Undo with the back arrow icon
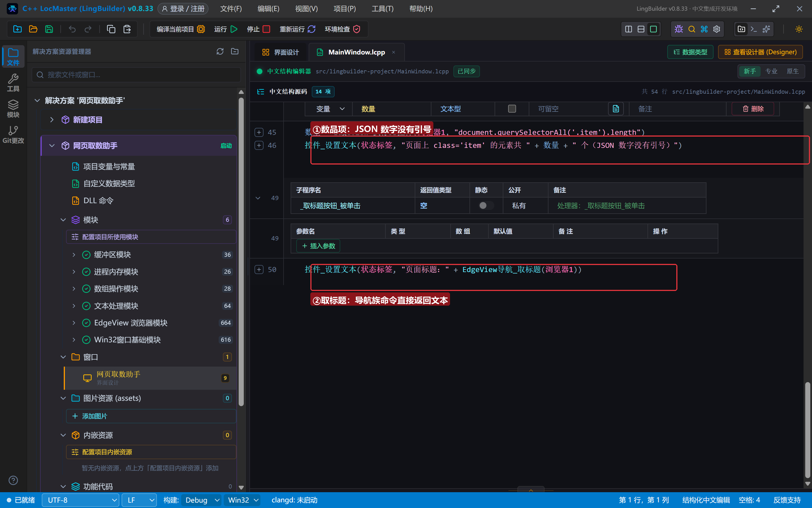The height and width of the screenshot is (508, 812). (72, 29)
